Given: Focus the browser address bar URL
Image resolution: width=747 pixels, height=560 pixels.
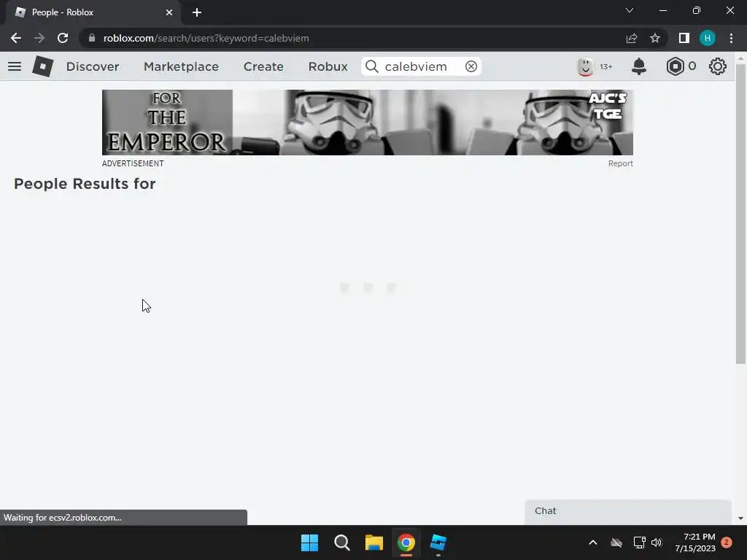Looking at the screenshot, I should (206, 38).
